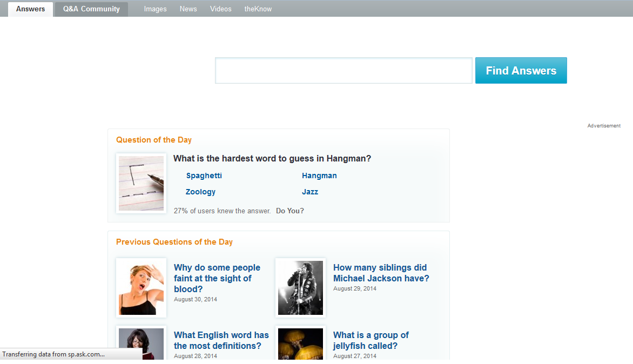
Task: Choose the answer Spaghetti
Action: [204, 176]
